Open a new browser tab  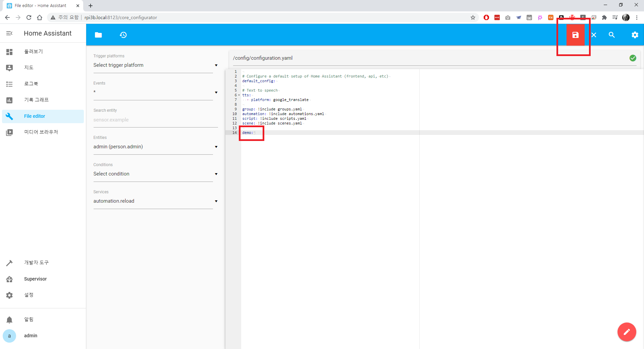coord(91,6)
